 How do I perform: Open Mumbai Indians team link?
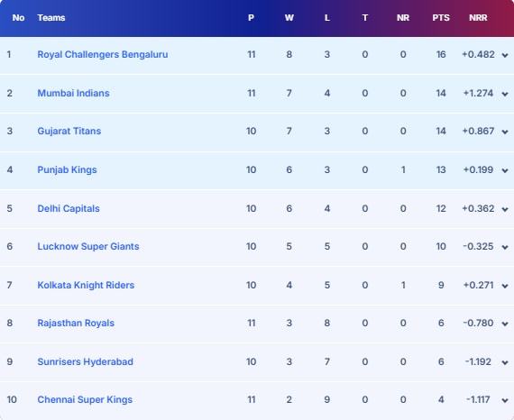pyautogui.click(x=73, y=93)
